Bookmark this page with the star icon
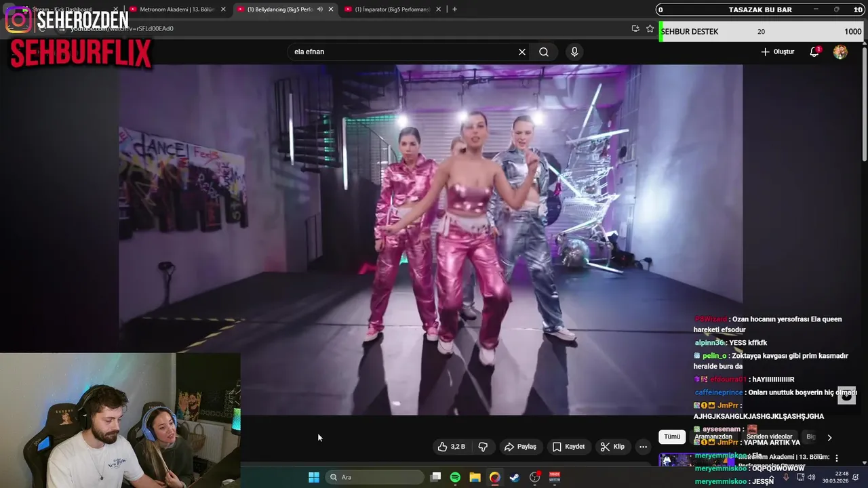The image size is (868, 488). tap(650, 28)
